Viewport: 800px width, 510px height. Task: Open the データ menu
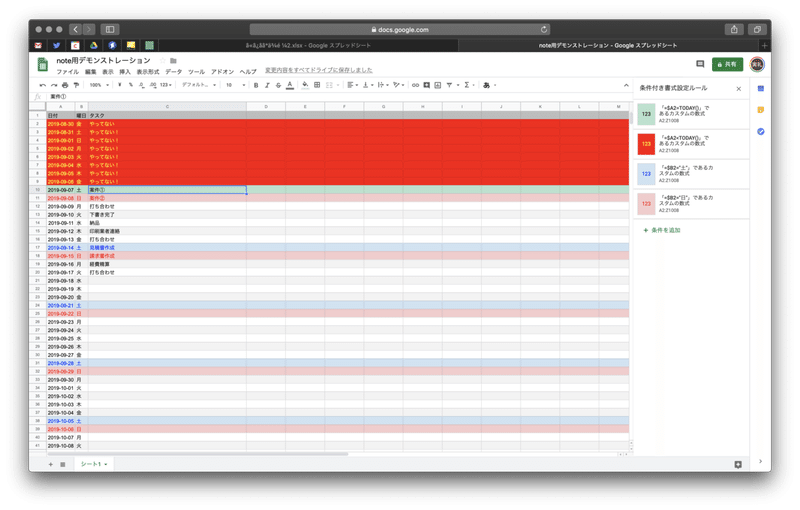[173, 72]
